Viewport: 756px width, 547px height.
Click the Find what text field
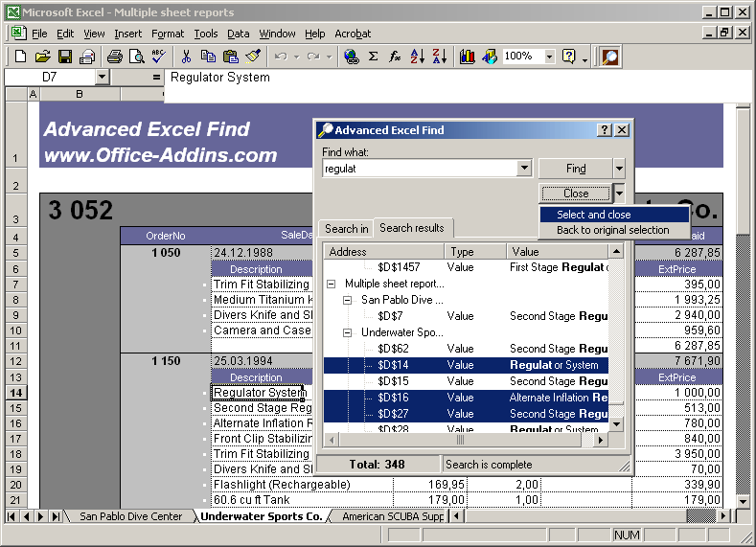click(420, 169)
